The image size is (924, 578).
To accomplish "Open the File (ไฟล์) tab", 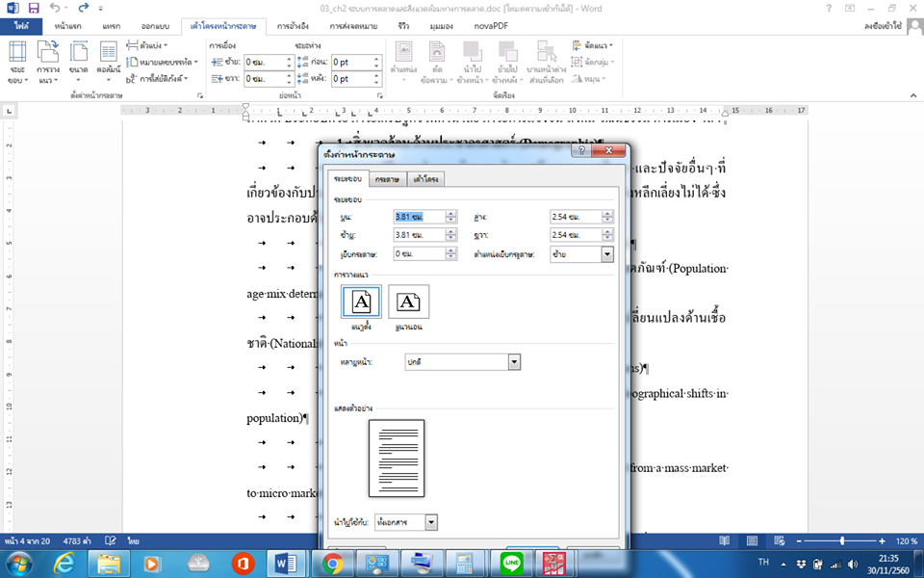I will point(21,26).
